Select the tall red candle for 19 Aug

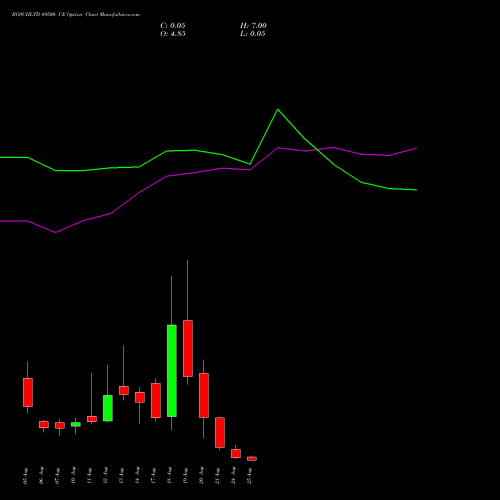coord(188,349)
